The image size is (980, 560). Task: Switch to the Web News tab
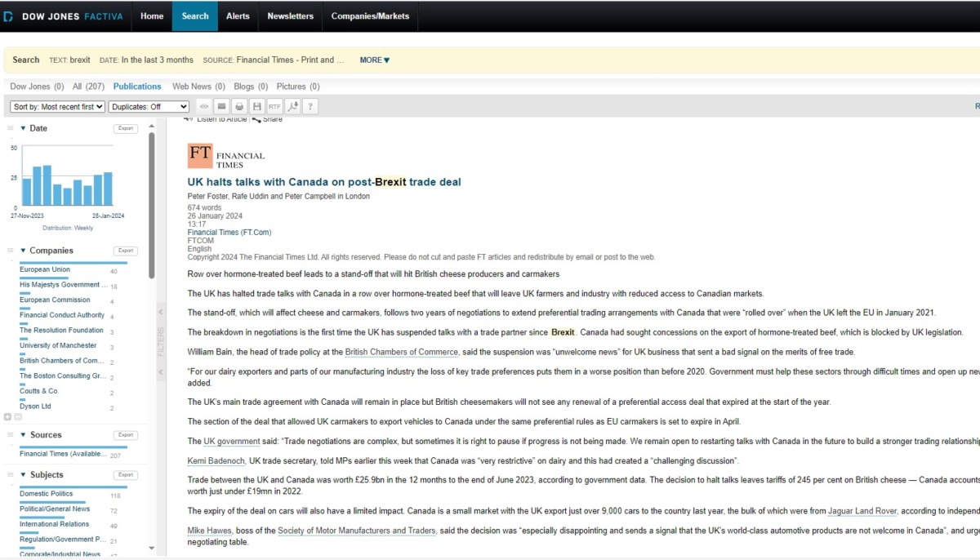pos(191,86)
